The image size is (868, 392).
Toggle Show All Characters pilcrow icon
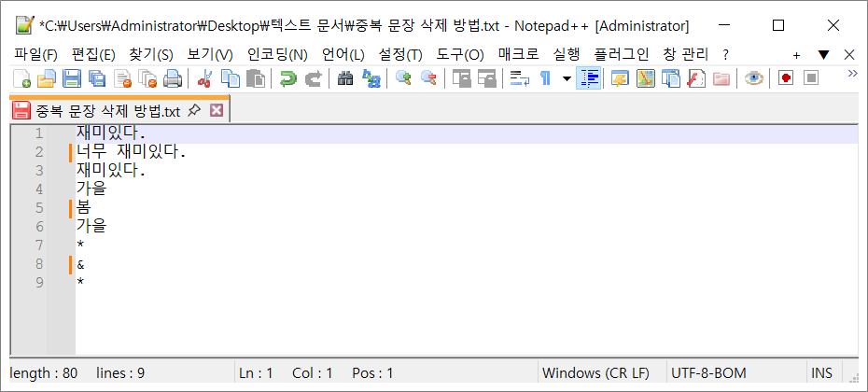click(x=546, y=78)
